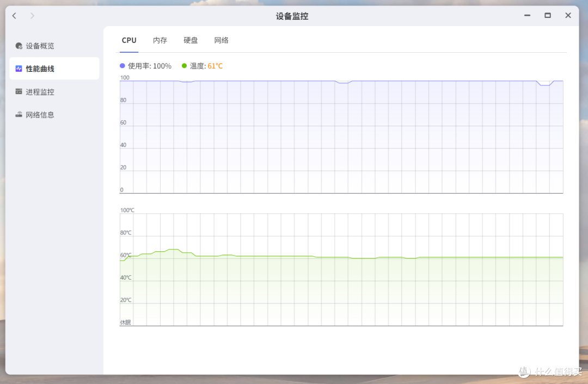Click the 使用率: 100% label
588x384 pixels.
149,66
